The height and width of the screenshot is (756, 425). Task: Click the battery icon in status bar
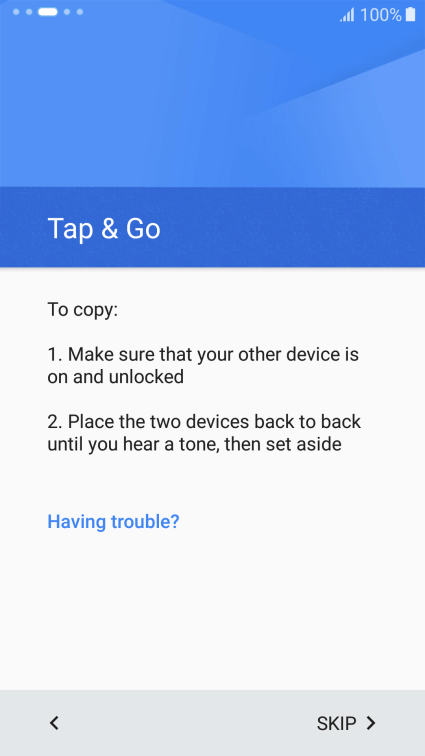[x=410, y=14]
